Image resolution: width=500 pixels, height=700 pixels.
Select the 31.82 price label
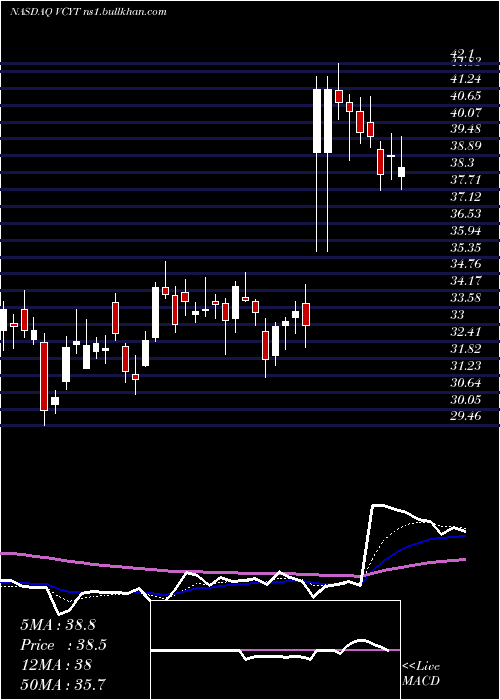[x=466, y=349]
